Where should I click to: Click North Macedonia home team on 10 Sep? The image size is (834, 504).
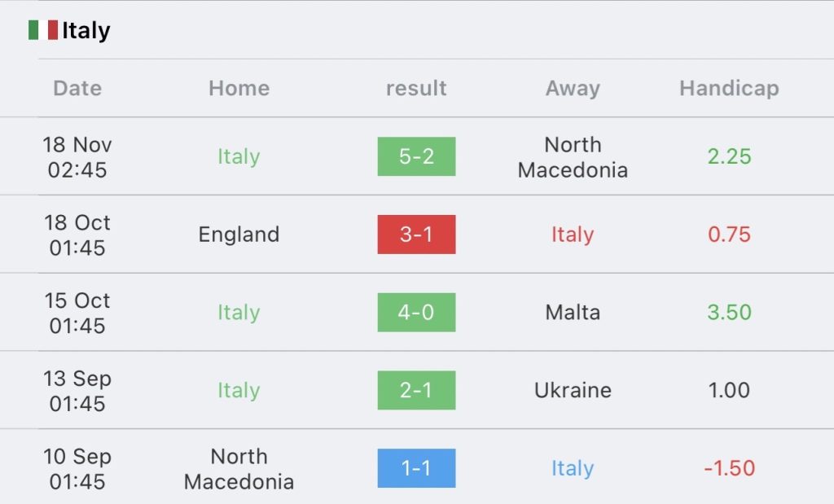point(239,469)
